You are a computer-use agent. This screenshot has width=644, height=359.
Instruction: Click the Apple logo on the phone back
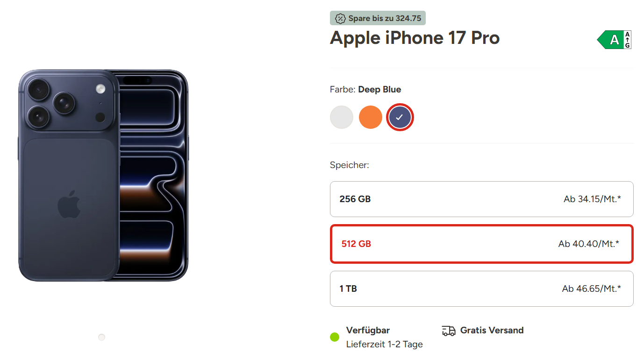click(69, 204)
